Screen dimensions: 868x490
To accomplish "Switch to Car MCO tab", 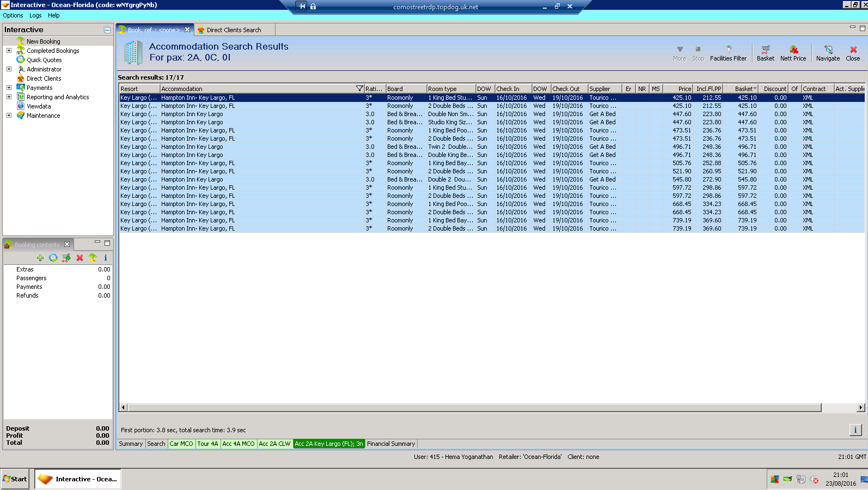I will 181,444.
